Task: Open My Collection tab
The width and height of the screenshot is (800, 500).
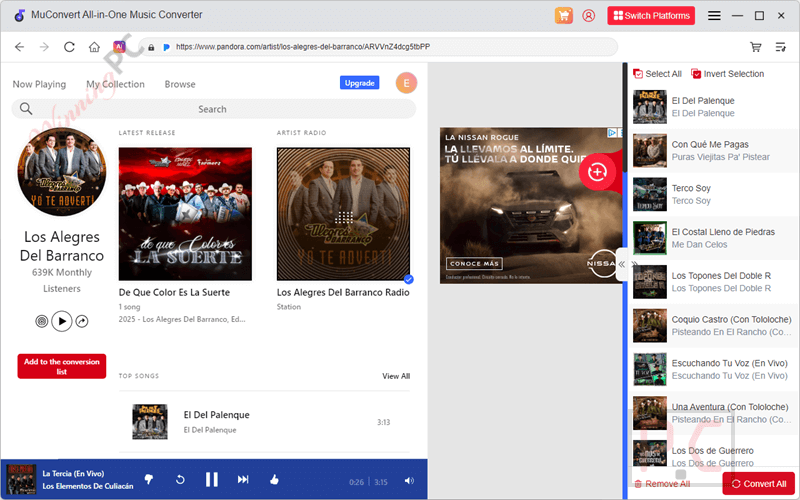Action: tap(115, 84)
